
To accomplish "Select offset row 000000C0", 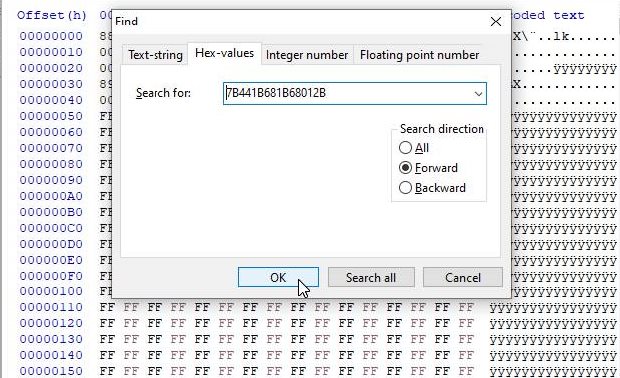I will [x=51, y=228].
